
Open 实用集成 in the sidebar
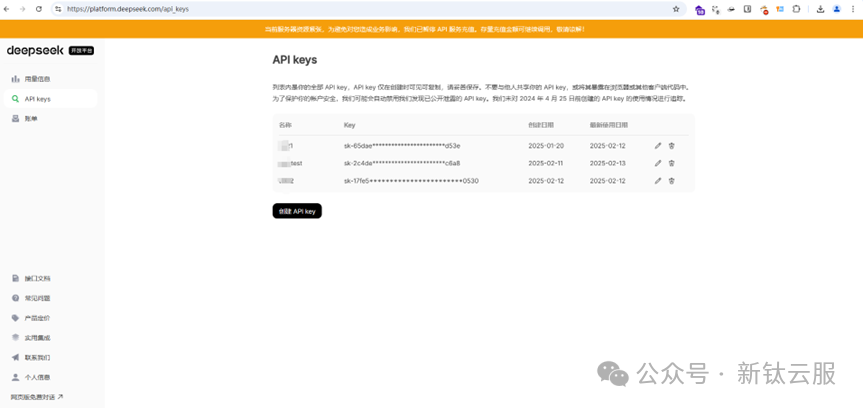[50, 338]
